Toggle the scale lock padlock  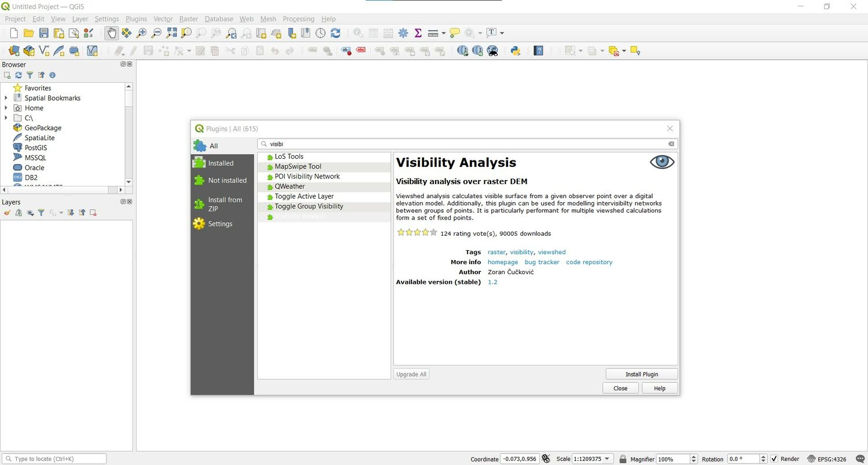click(x=622, y=459)
